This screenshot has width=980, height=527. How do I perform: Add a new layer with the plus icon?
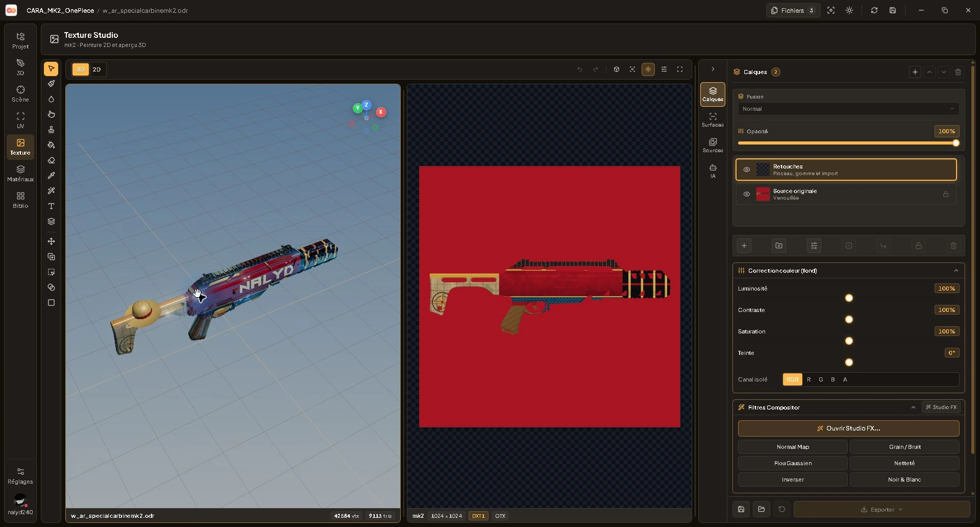pyautogui.click(x=915, y=72)
